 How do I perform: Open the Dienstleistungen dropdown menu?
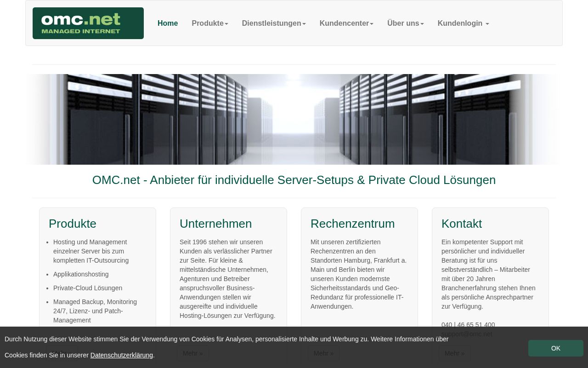tap(274, 23)
